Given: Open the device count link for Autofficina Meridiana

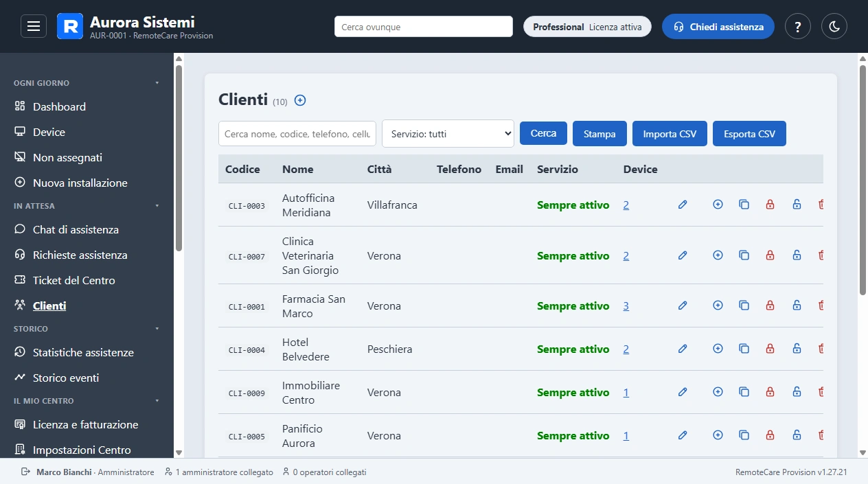Looking at the screenshot, I should [626, 205].
